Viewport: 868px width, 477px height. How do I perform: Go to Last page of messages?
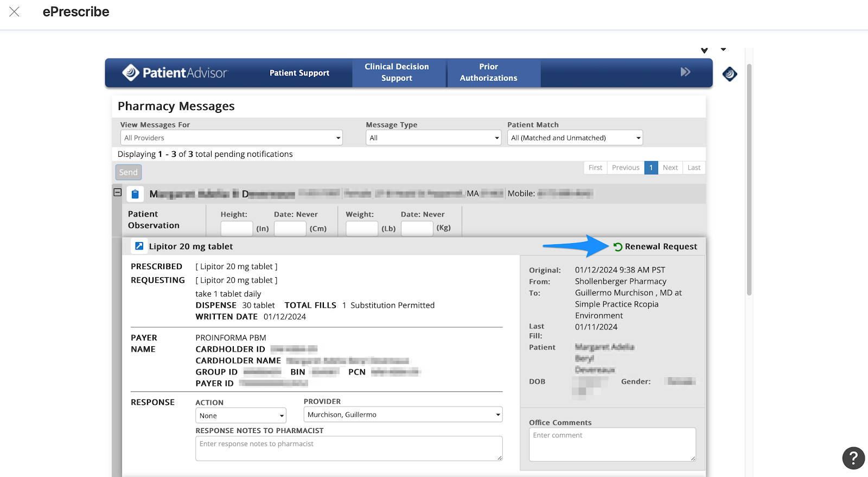[694, 168]
